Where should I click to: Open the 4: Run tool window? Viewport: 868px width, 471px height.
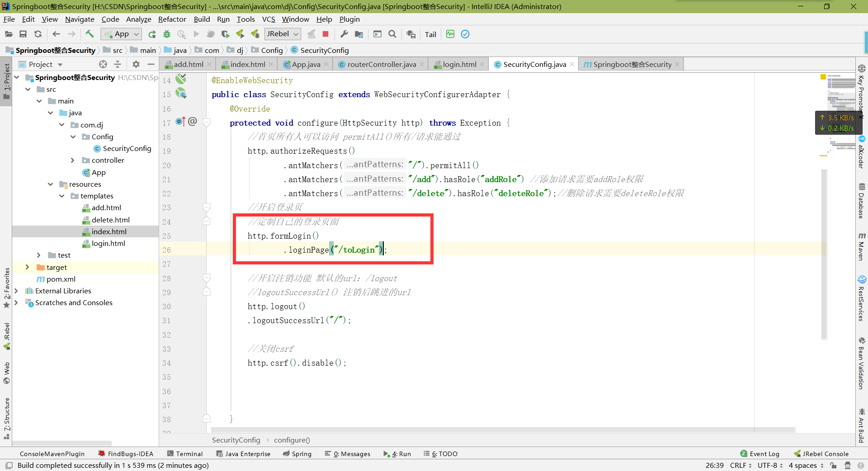[x=397, y=453]
